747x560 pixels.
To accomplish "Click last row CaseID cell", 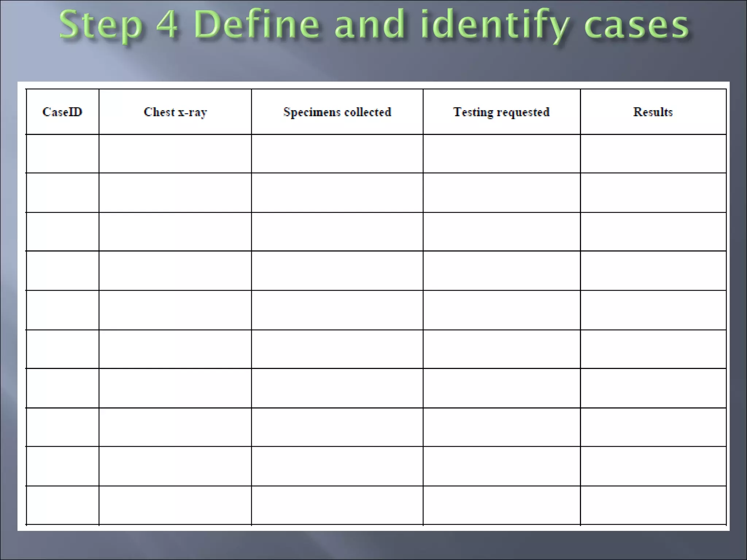I will coord(62,505).
